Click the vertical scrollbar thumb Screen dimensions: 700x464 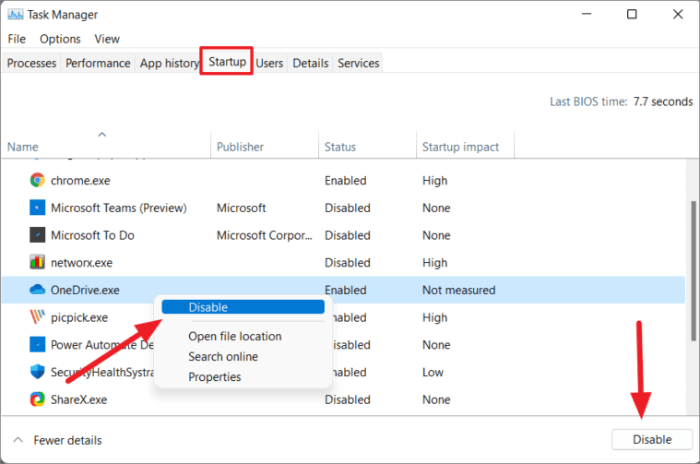tap(693, 271)
